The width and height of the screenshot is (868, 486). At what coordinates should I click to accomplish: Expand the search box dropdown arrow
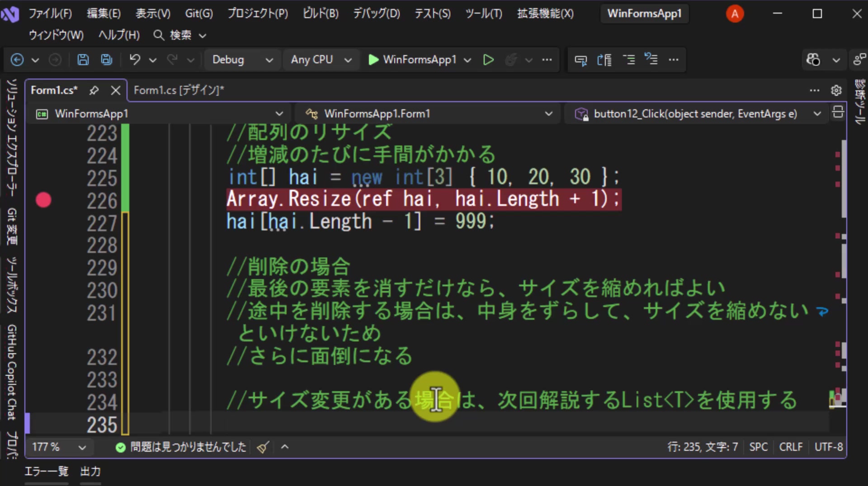203,36
